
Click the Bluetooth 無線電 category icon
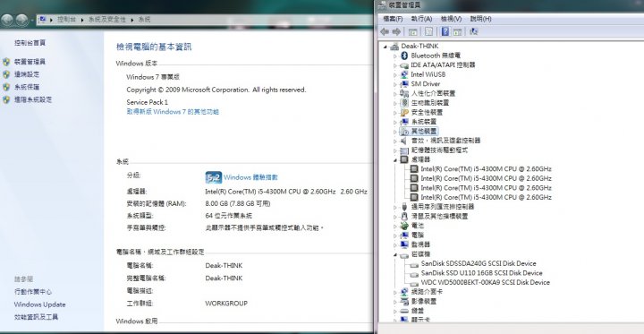[404, 56]
